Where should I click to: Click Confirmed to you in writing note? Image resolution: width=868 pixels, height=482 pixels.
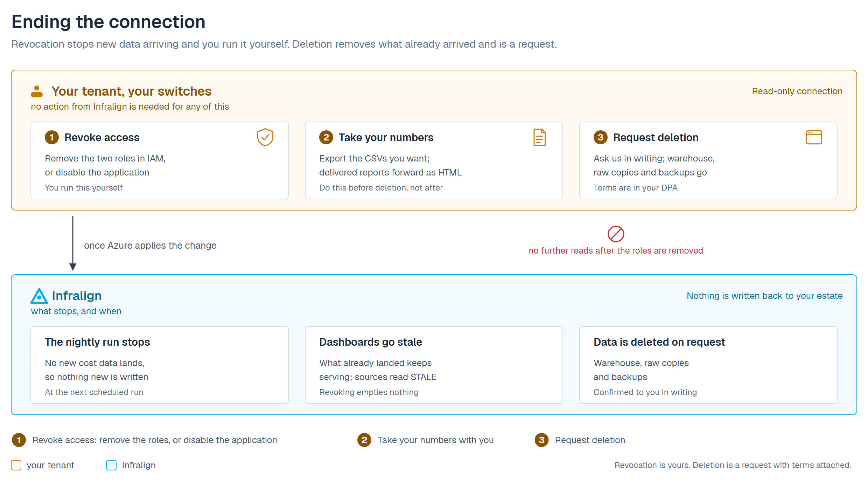[x=645, y=392]
